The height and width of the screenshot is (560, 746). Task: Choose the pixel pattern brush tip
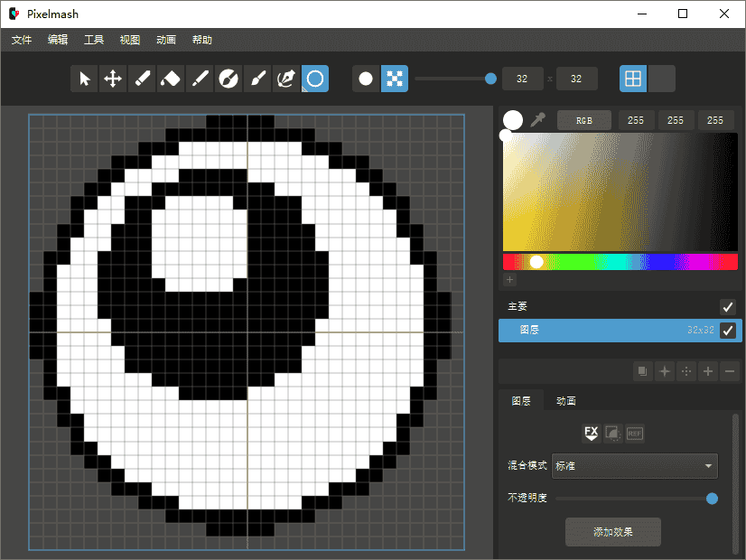click(395, 79)
